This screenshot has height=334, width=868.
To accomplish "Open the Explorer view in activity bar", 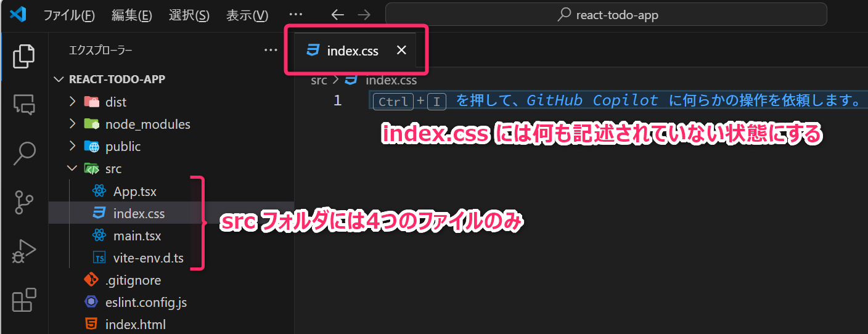I will 24,56.
